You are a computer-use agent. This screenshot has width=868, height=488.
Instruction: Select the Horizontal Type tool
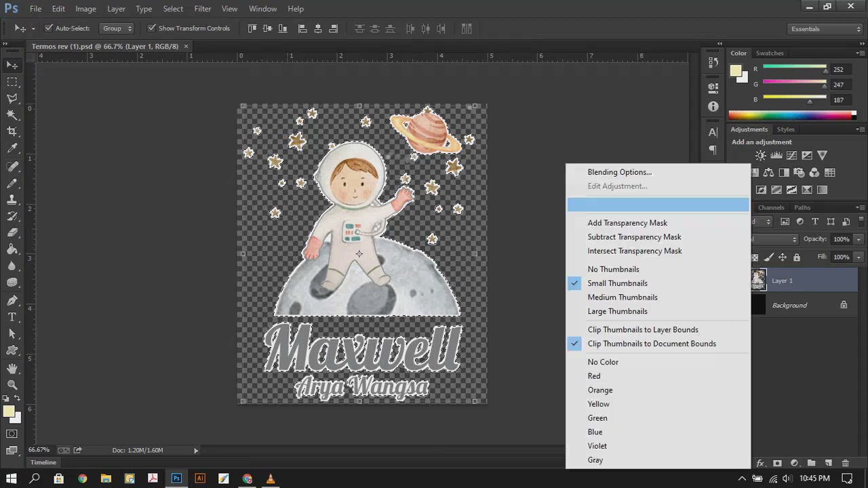click(12, 317)
